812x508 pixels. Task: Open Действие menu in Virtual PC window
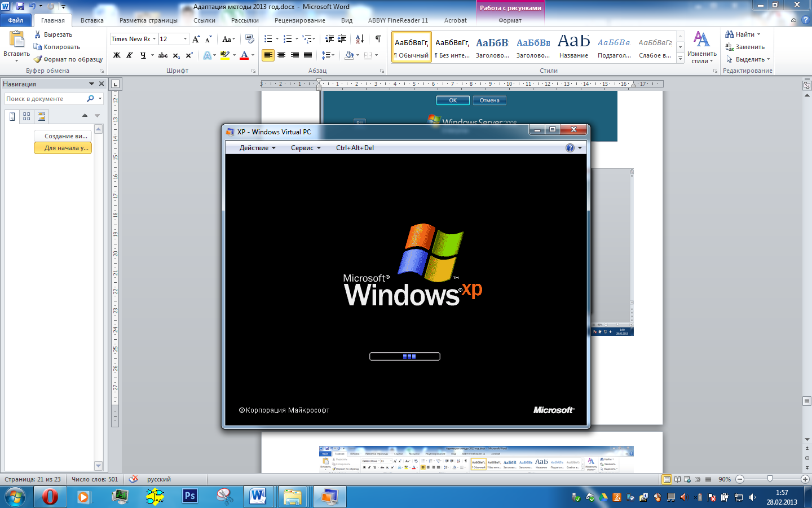click(x=258, y=148)
